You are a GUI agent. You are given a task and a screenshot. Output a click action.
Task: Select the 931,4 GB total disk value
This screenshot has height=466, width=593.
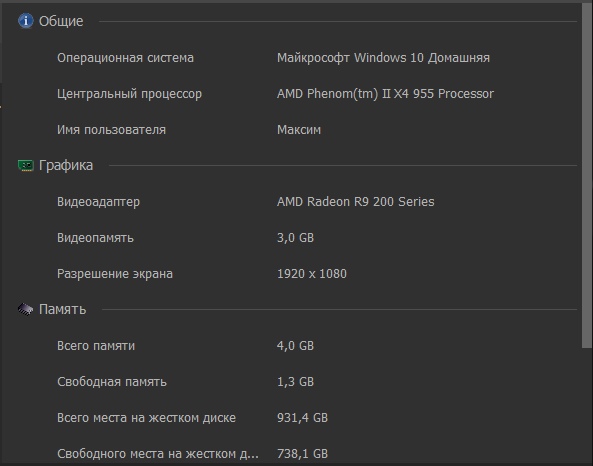[x=302, y=418]
